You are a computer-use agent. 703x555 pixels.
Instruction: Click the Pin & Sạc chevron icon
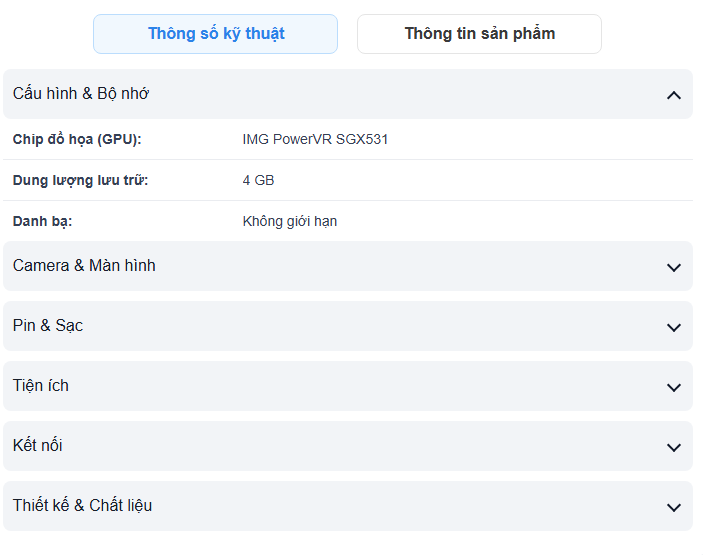(x=673, y=327)
